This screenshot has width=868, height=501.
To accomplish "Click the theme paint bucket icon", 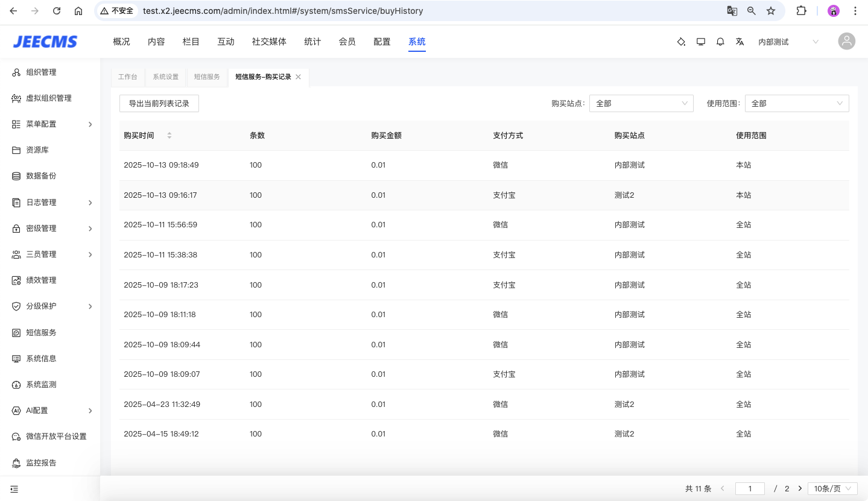I will click(681, 42).
